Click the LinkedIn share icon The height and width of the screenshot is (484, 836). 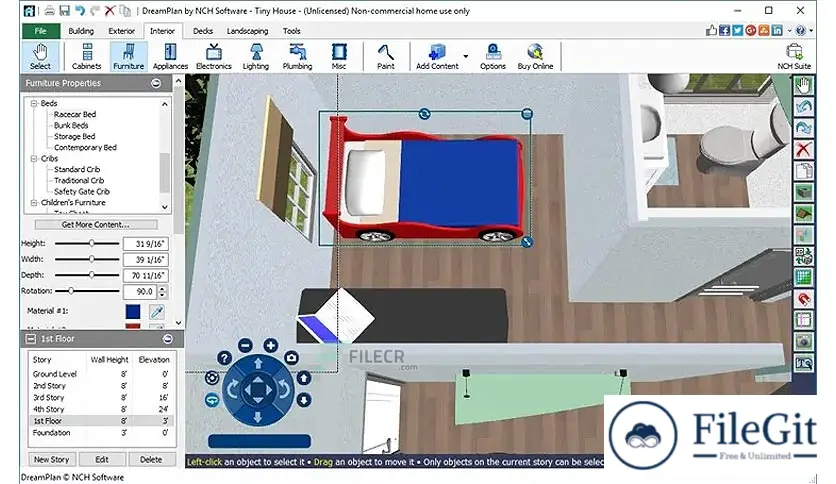(x=777, y=30)
